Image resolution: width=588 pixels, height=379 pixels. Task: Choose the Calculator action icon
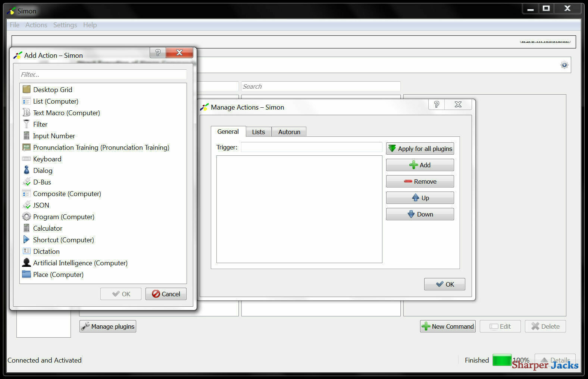[26, 228]
